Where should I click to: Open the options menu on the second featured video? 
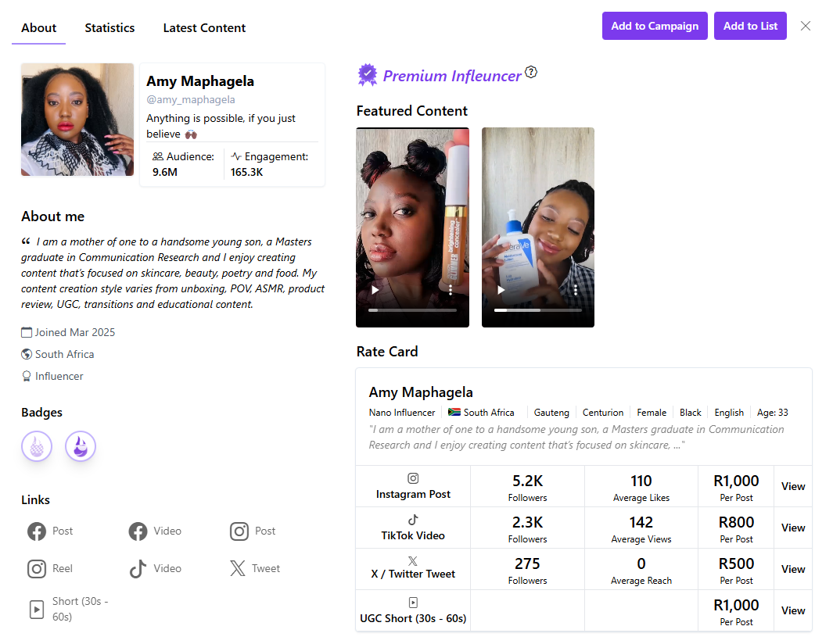pyautogui.click(x=576, y=290)
